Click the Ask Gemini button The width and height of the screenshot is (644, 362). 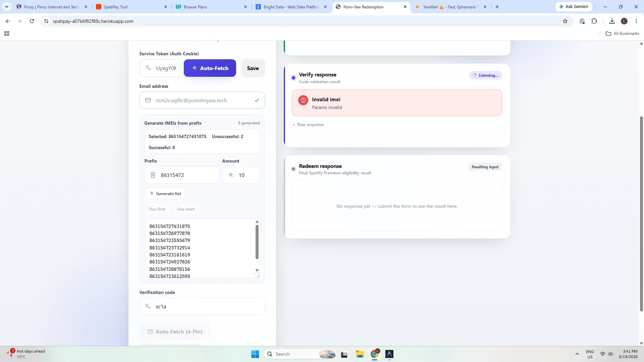pos(574,7)
